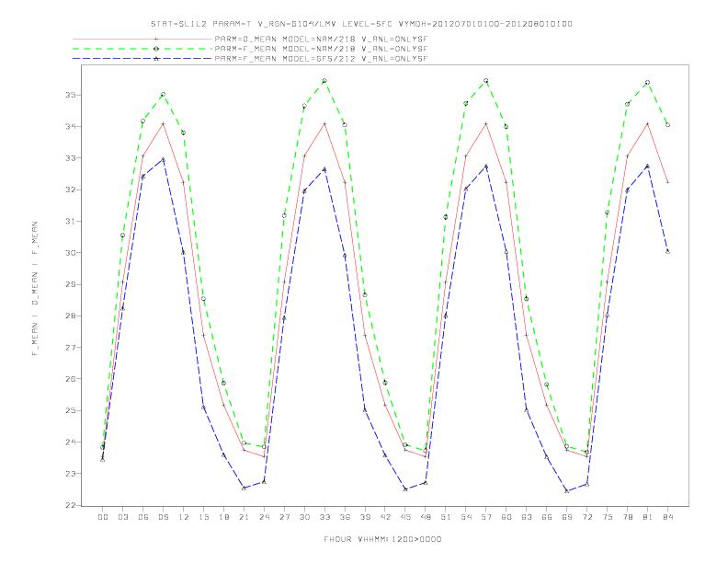
Task: Click forecast hour tick label 54
Action: [466, 517]
